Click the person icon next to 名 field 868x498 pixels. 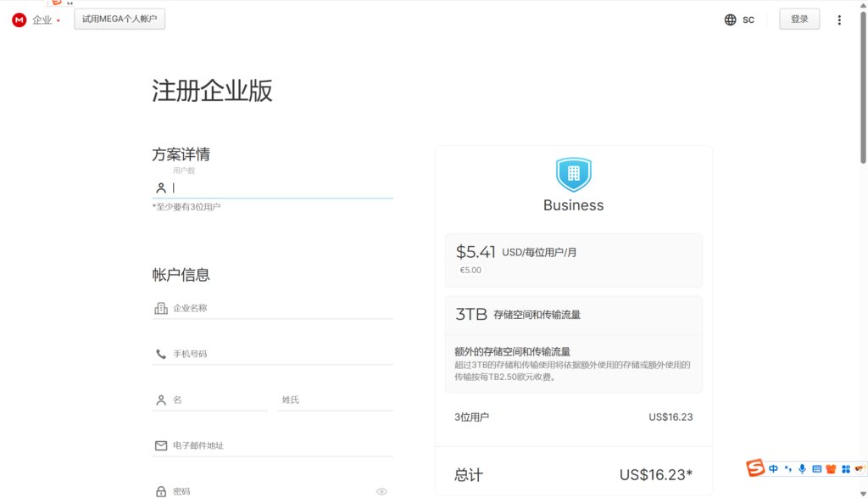click(x=160, y=399)
